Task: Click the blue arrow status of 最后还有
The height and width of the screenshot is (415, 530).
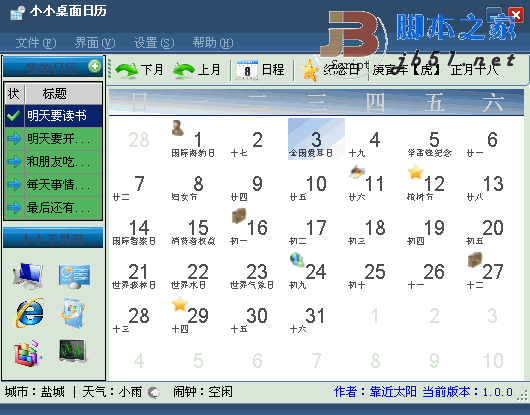Action: tap(14, 208)
